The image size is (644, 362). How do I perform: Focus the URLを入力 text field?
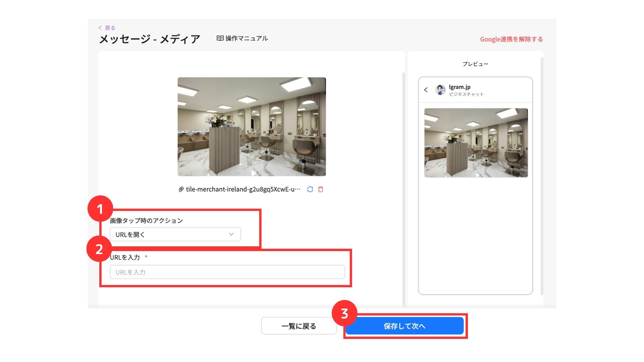coord(227,272)
